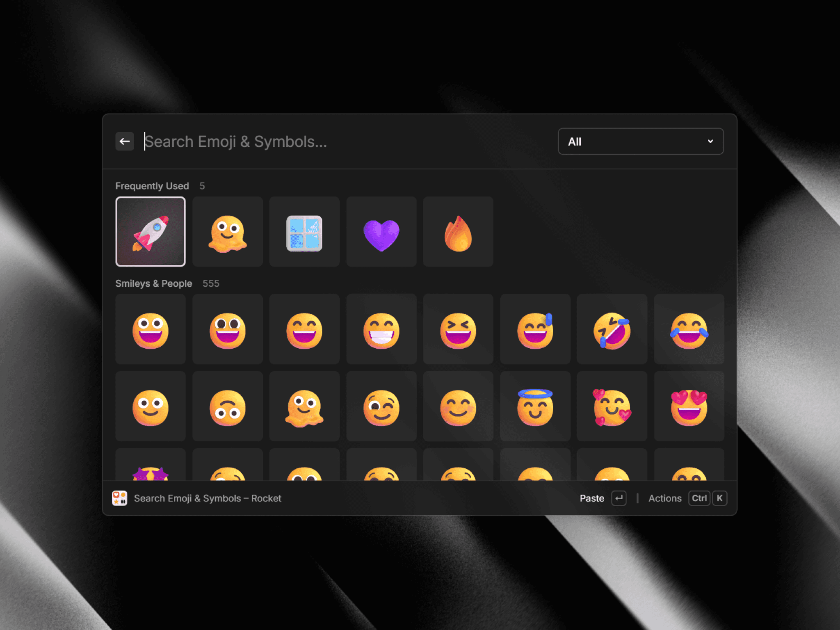The height and width of the screenshot is (630, 840).
Task: Open the All category dropdown
Action: [x=641, y=142]
